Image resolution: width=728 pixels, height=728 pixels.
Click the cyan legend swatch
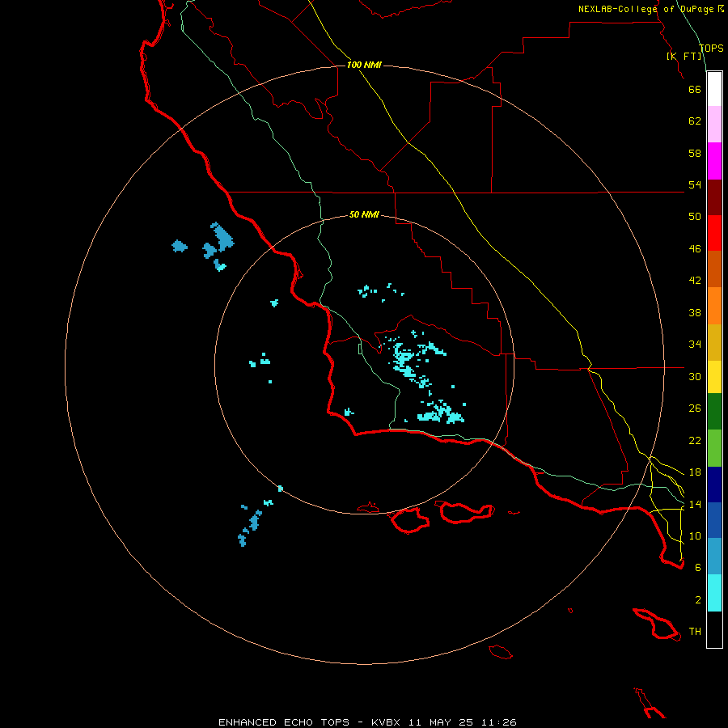pos(714,593)
